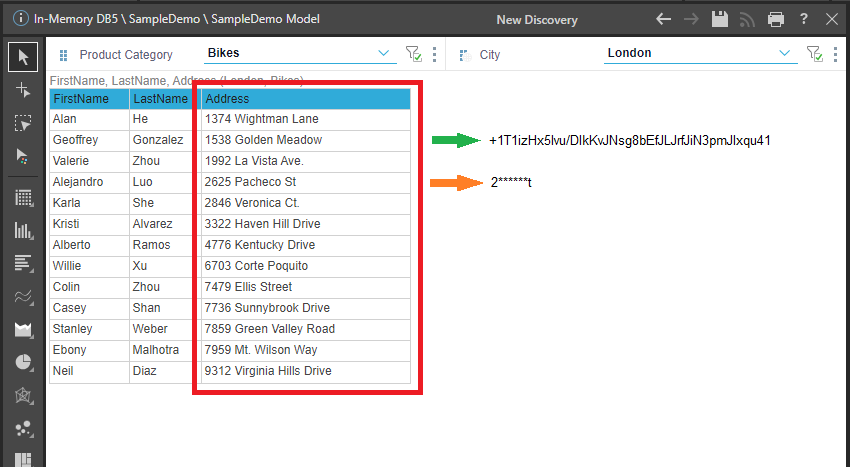Viewport: 850px width, 467px height.
Task: Sort by the LastName column header
Action: click(x=160, y=99)
